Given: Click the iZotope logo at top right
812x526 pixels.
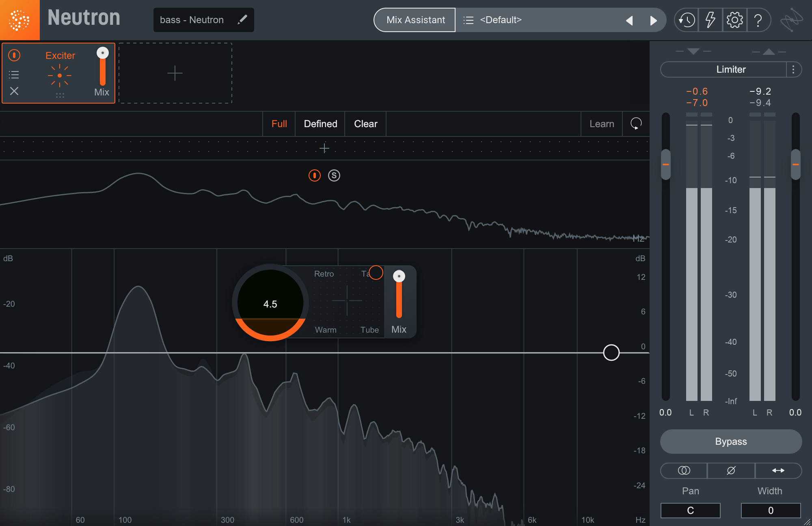Looking at the screenshot, I should (792, 20).
